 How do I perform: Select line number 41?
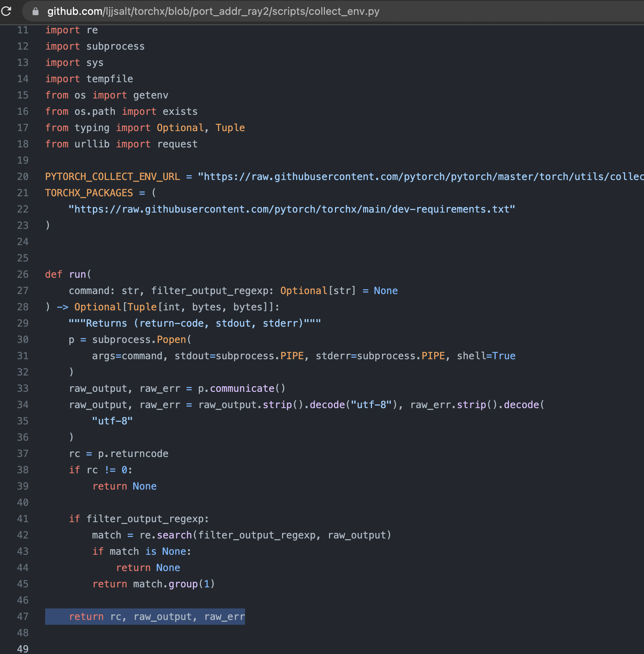(x=23, y=519)
